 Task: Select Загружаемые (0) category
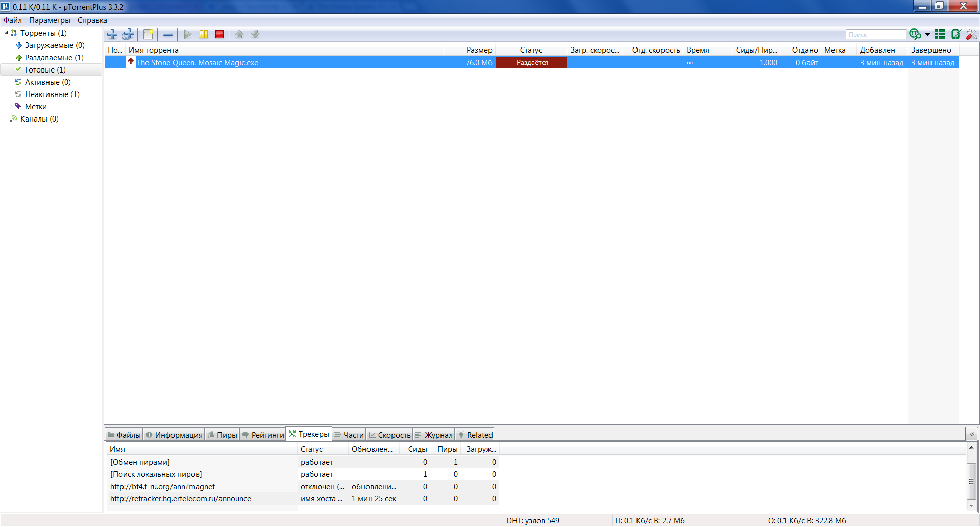tap(55, 45)
